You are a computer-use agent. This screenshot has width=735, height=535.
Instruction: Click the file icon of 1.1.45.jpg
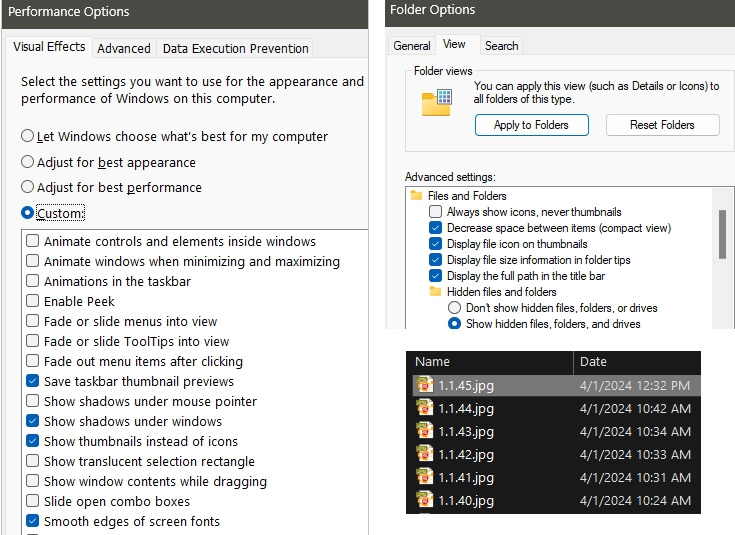pos(425,385)
